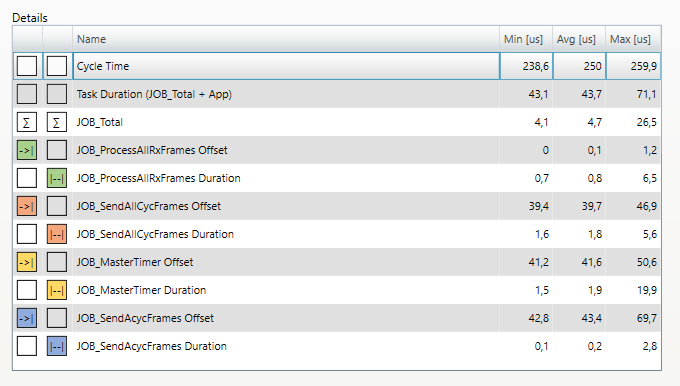The width and height of the screenshot is (680, 386).
Task: Click yellow duration icon for JOB_MasterTimer Duration
Action: (57, 290)
